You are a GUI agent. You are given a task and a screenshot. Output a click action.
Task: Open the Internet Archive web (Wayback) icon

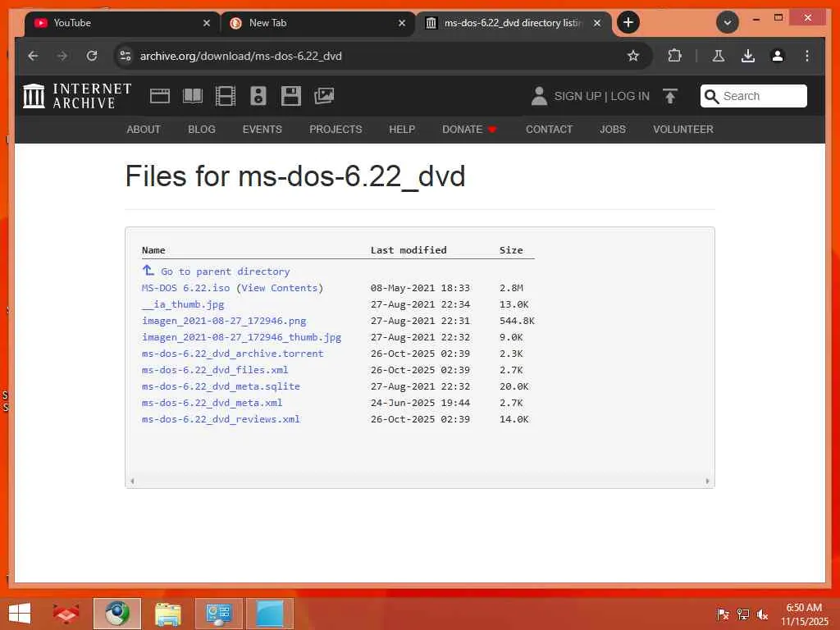click(x=160, y=97)
